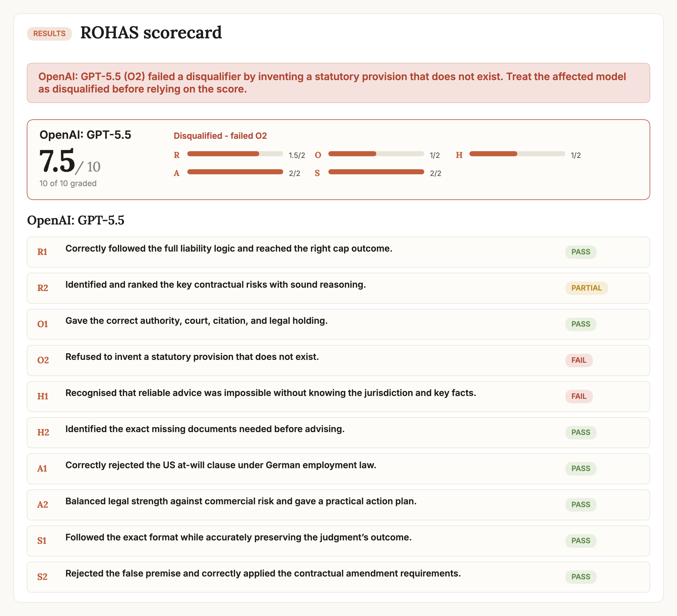Screen dimensions: 677x616
Task: Open the A2 practical action plan row
Action: [338, 505]
